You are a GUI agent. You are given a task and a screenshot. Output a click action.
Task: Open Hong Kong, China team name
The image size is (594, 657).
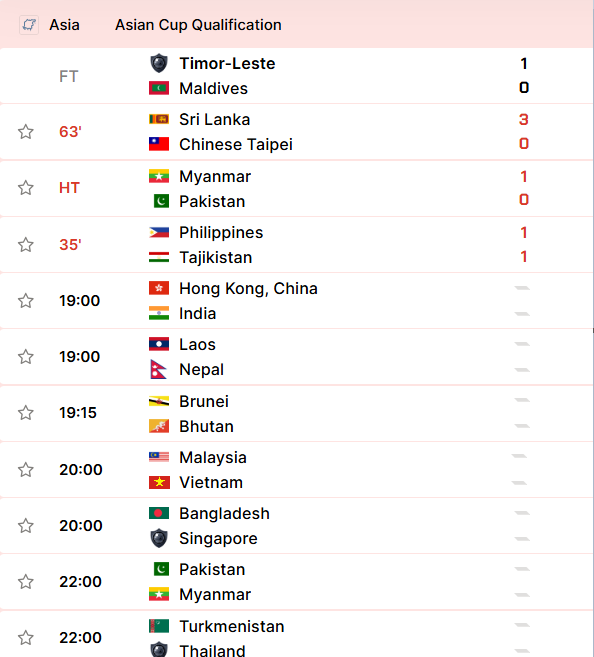click(248, 289)
